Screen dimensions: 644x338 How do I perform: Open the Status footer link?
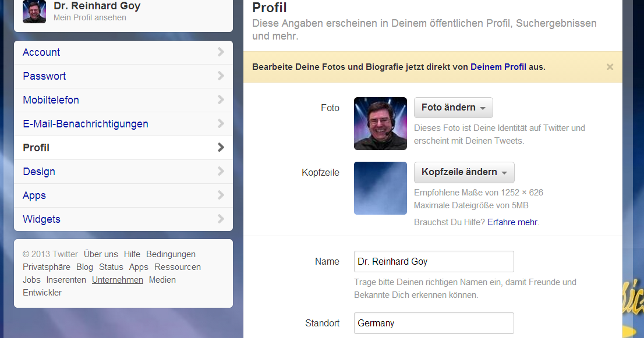coord(111,267)
